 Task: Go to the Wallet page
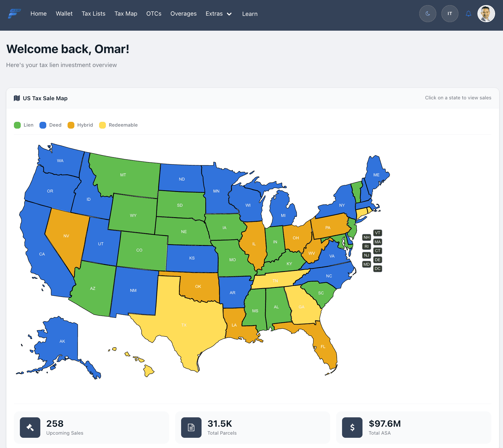click(x=64, y=13)
